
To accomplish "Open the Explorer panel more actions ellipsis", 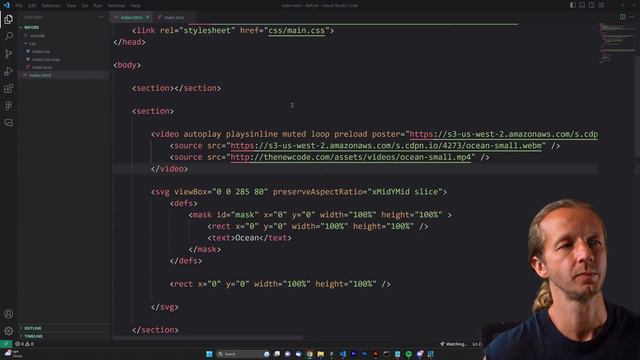I will click(x=101, y=17).
